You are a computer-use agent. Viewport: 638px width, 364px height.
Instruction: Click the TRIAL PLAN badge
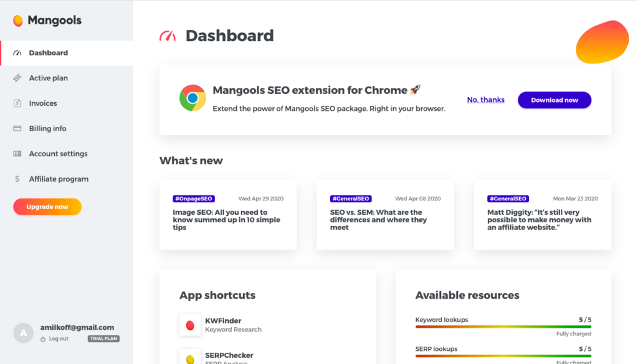coord(103,338)
